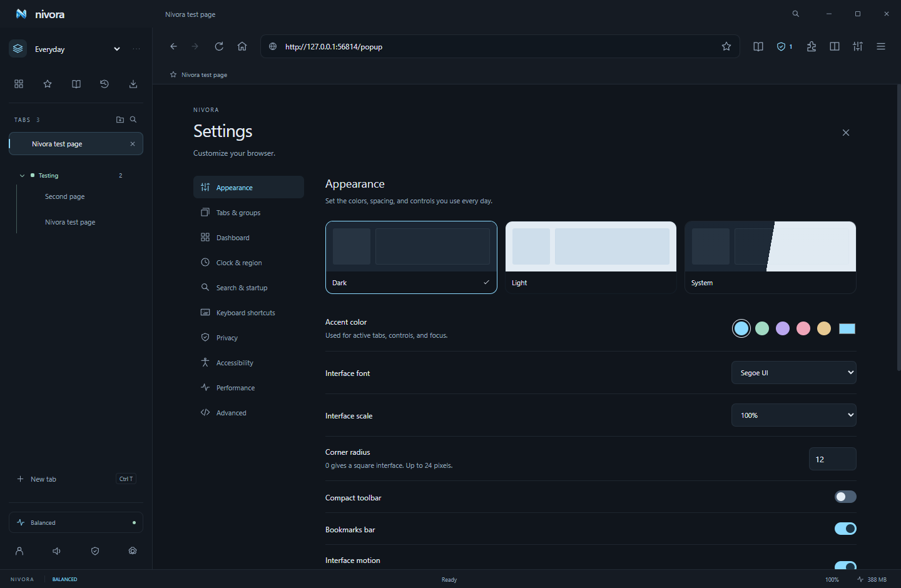The image size is (901, 588).
Task: Pick the pink accent color
Action: [x=803, y=328]
